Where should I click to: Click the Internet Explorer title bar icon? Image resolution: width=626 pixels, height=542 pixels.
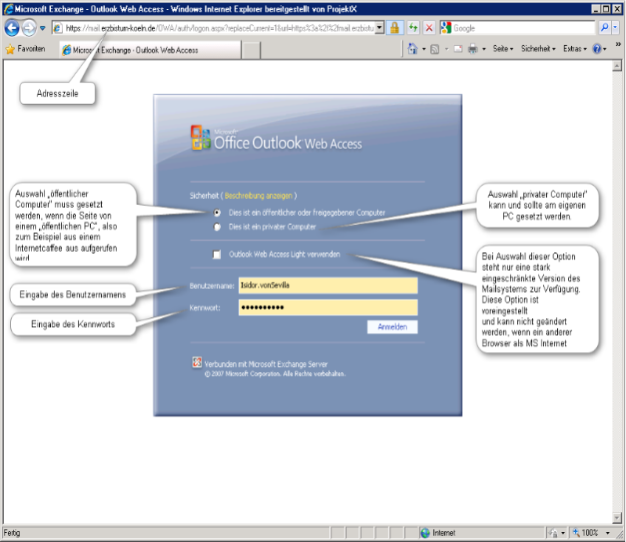tap(8, 9)
